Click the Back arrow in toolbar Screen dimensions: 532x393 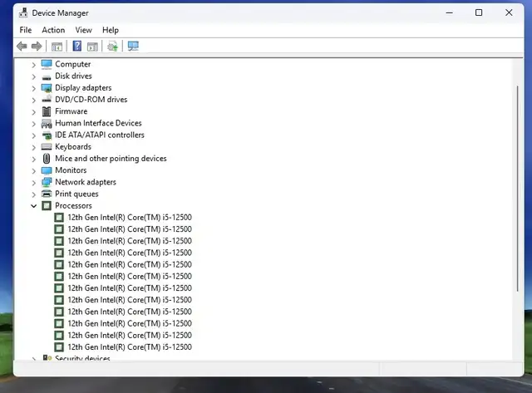pyautogui.click(x=22, y=47)
